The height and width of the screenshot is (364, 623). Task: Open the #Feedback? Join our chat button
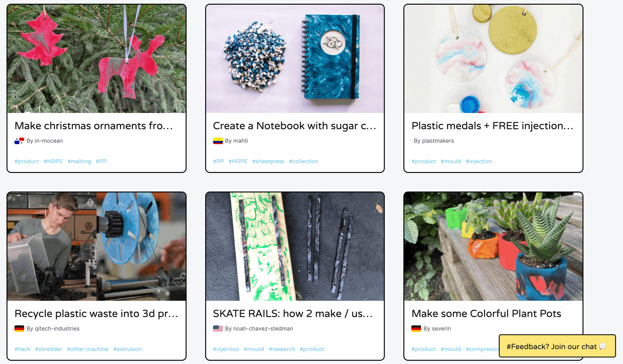pyautogui.click(x=557, y=346)
